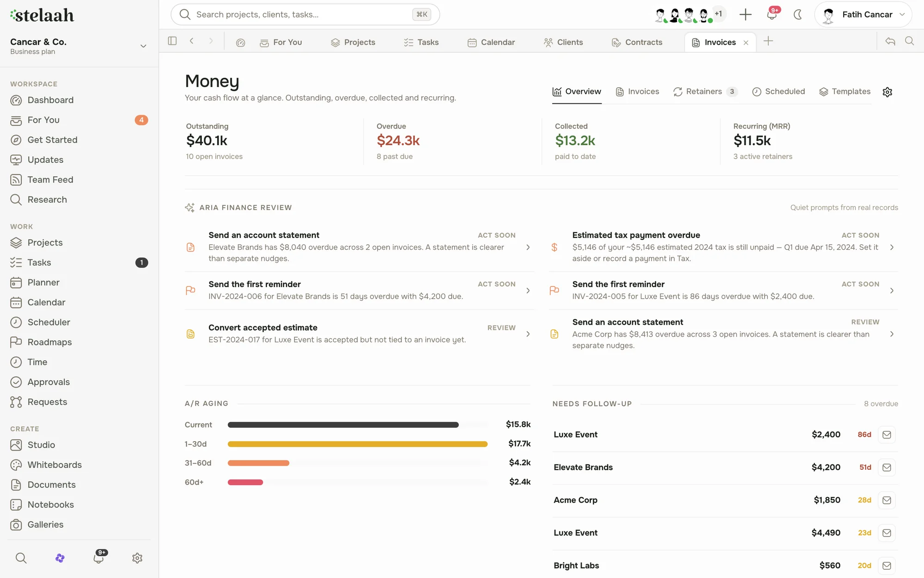Screen dimensions: 924x578
Task: Toggle dark mode moon icon
Action: 797,14
